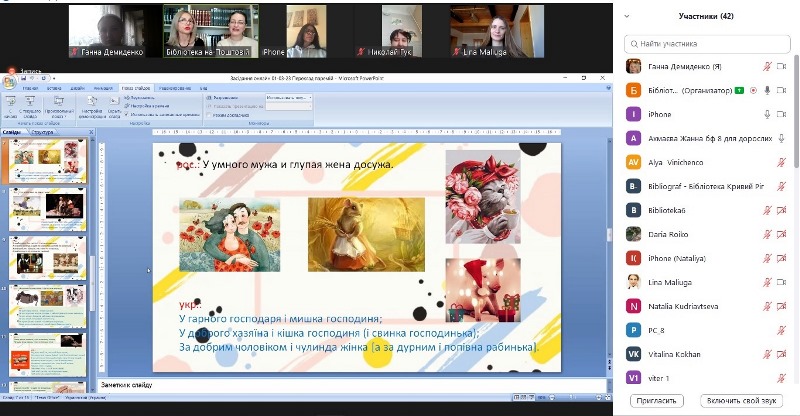Click the disabled camera icon for Daria Boiko
The height and width of the screenshot is (416, 800).
pyautogui.click(x=782, y=234)
